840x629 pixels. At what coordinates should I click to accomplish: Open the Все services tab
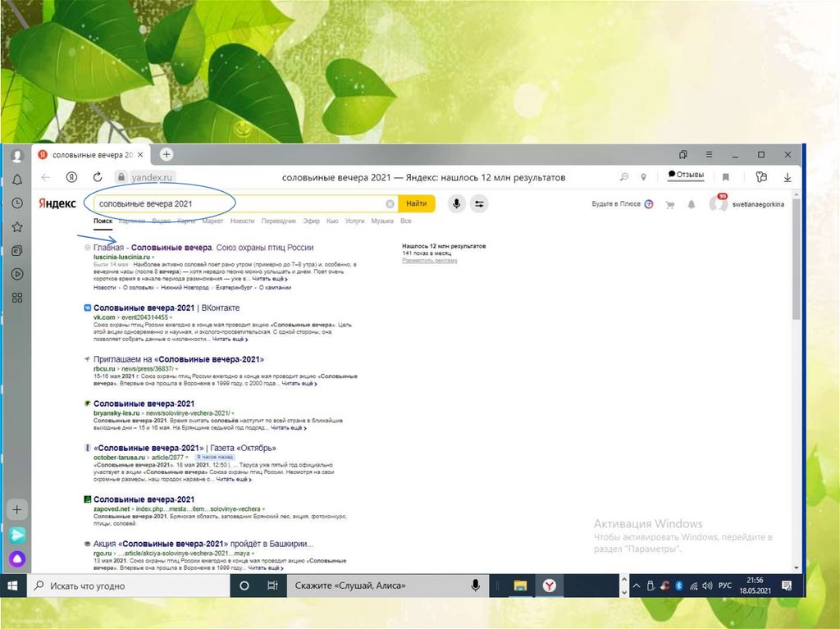(x=405, y=221)
